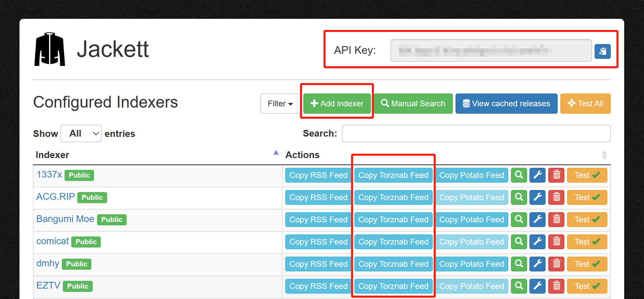Open the comicat indexer link
The image size is (644, 299).
[52, 241]
